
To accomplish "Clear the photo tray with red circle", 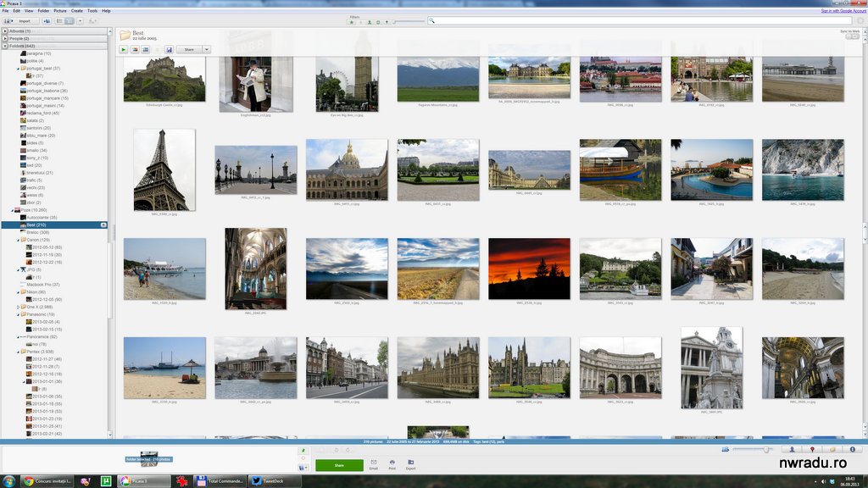I will 303,458.
